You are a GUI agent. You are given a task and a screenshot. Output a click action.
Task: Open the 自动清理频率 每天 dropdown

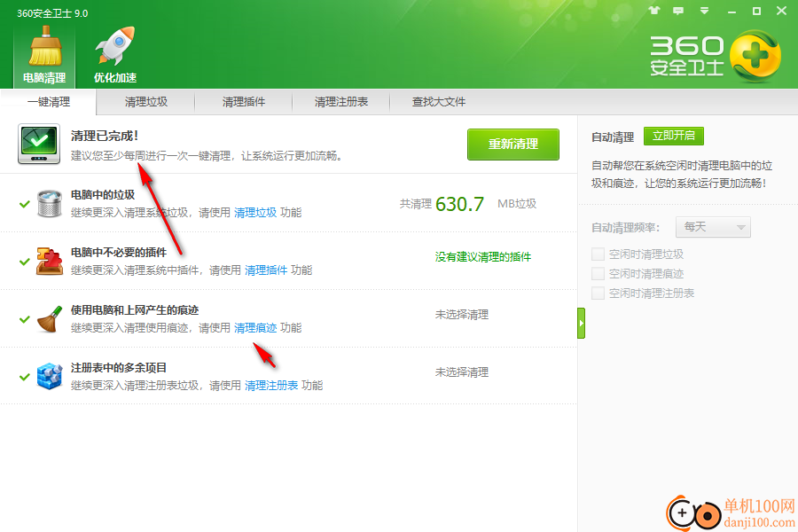713,227
